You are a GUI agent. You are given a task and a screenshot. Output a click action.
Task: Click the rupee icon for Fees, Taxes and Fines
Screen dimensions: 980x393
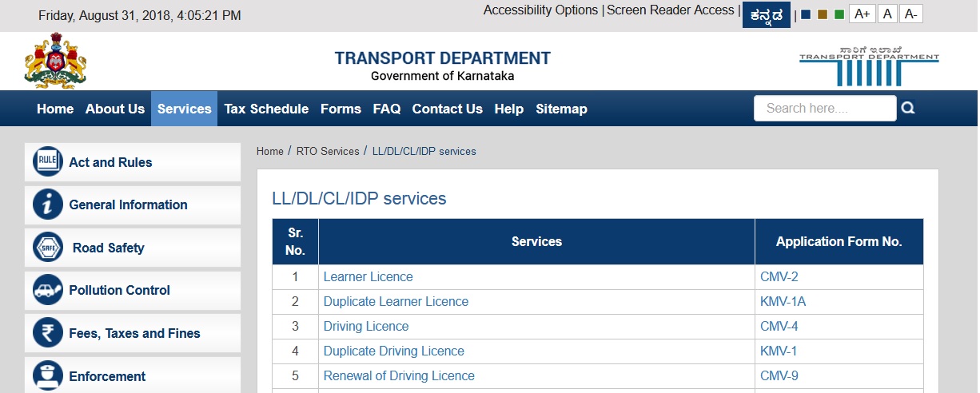point(48,333)
